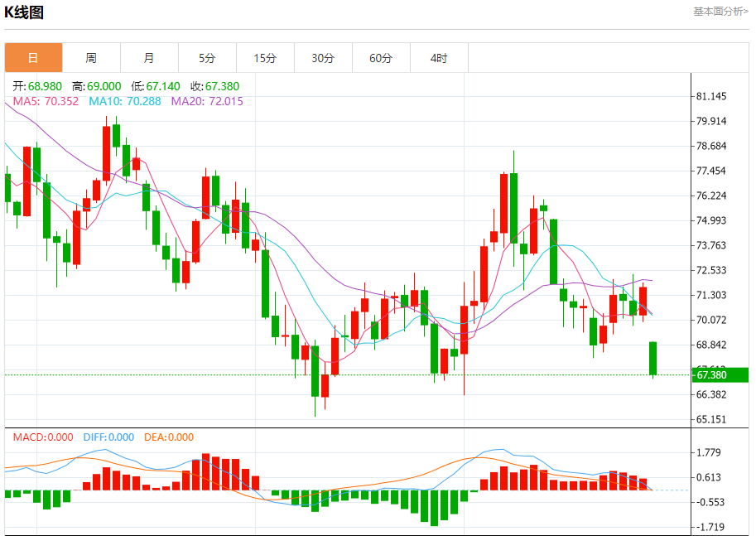Click the -1.719 MACD axis label
756x536 pixels.
pyautogui.click(x=710, y=528)
